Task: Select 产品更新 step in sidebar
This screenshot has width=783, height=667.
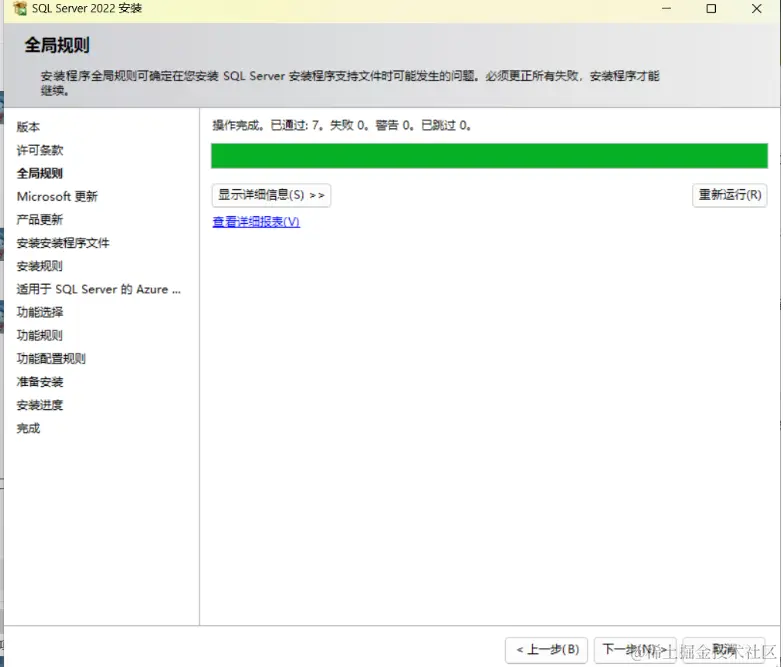Action: [39, 220]
